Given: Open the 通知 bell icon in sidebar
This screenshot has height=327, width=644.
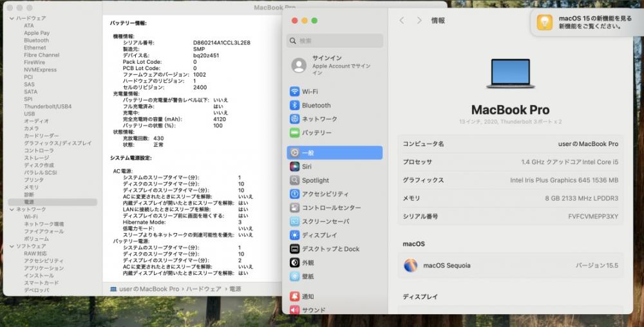Looking at the screenshot, I should pos(294,296).
